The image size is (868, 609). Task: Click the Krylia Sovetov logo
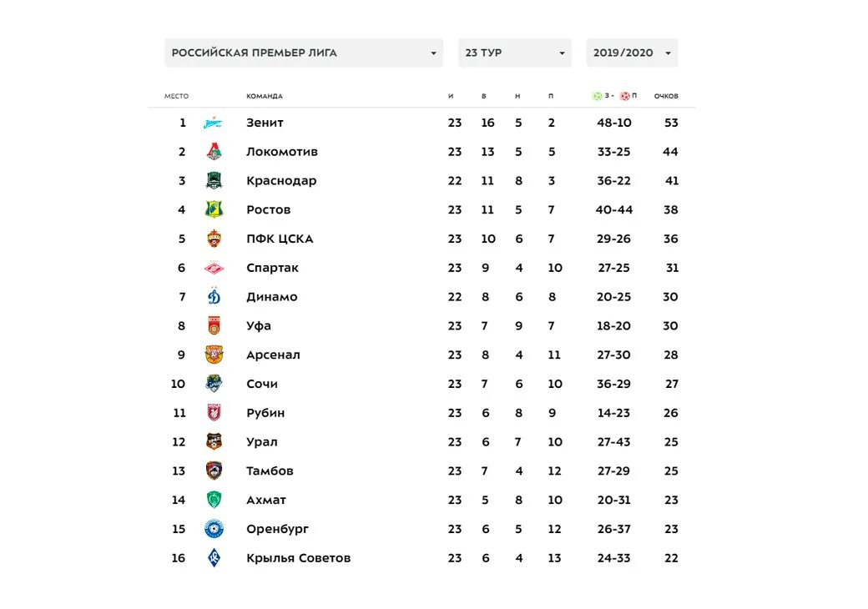pos(214,558)
